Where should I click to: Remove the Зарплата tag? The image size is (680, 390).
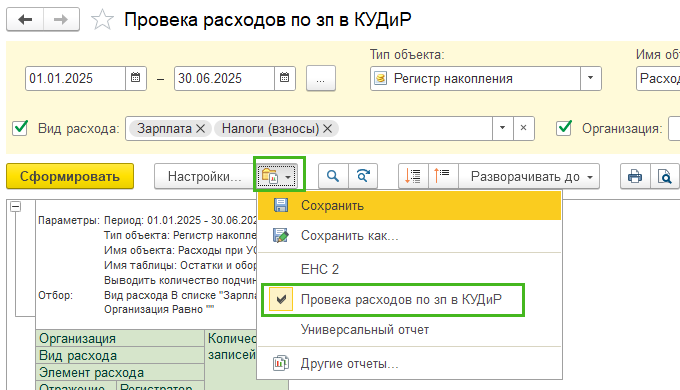200,128
